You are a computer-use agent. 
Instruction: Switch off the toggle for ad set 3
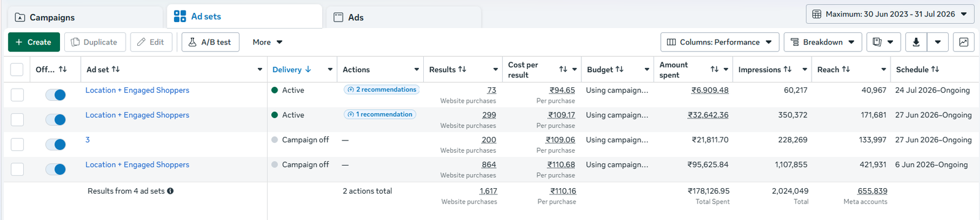pos(56,144)
